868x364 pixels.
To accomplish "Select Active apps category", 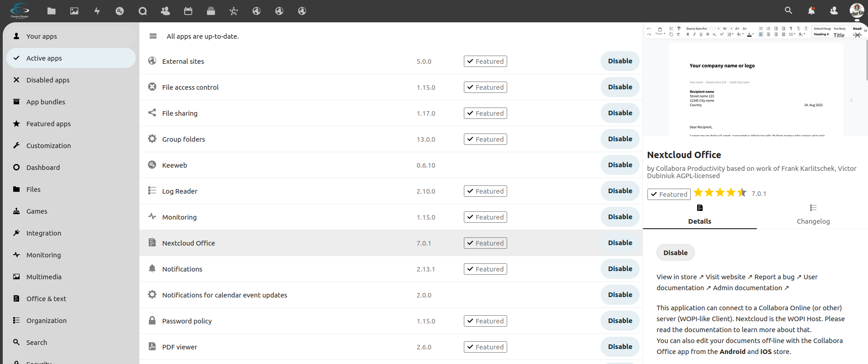I will (71, 58).
